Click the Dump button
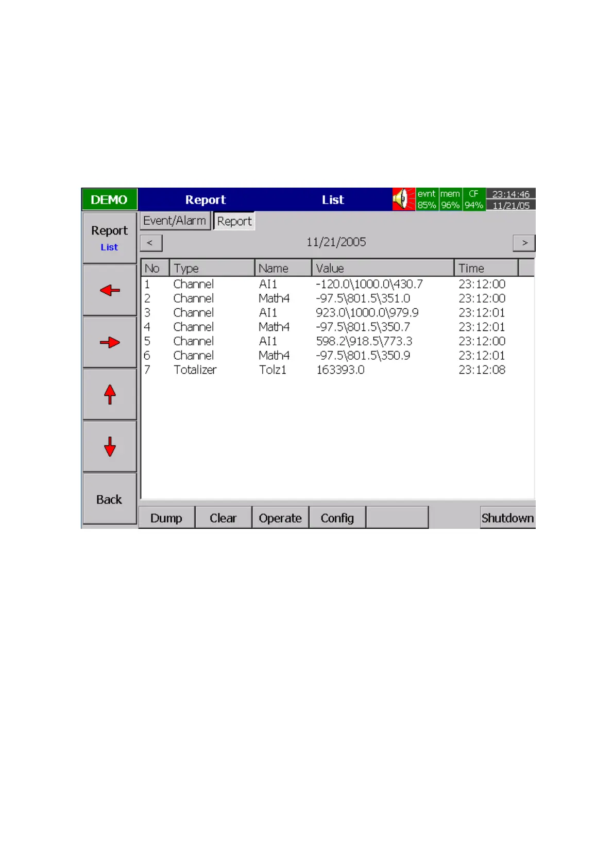The image size is (613, 868). [x=166, y=518]
